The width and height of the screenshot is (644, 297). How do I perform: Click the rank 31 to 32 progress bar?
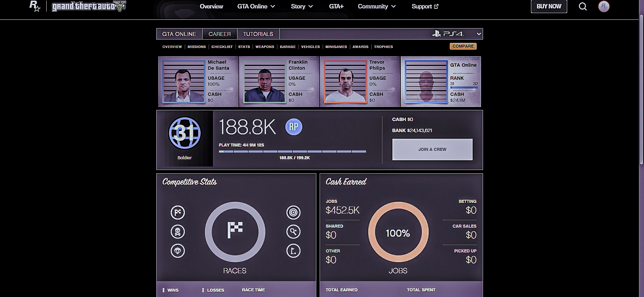(x=464, y=88)
